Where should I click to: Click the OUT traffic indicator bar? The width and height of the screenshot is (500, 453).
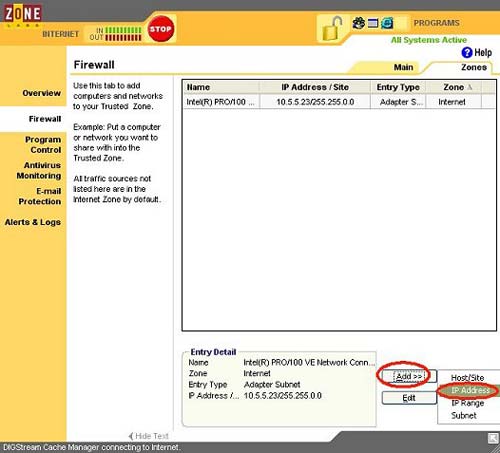[123, 37]
